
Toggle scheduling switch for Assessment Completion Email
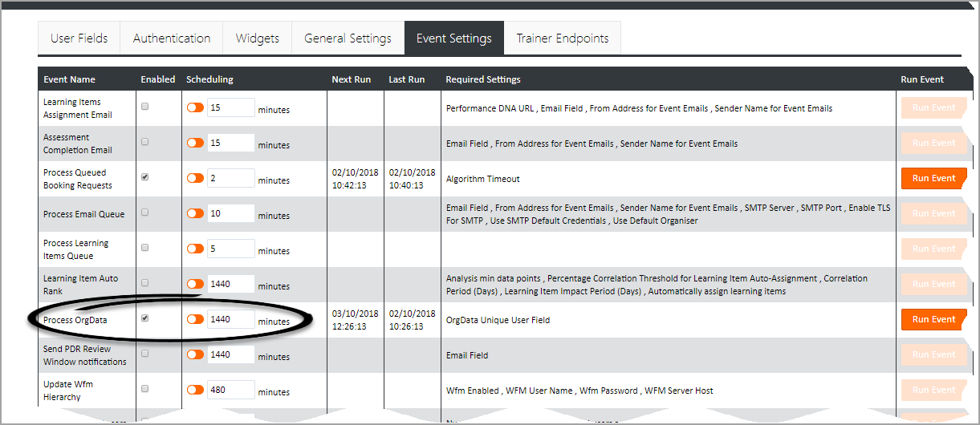point(195,143)
